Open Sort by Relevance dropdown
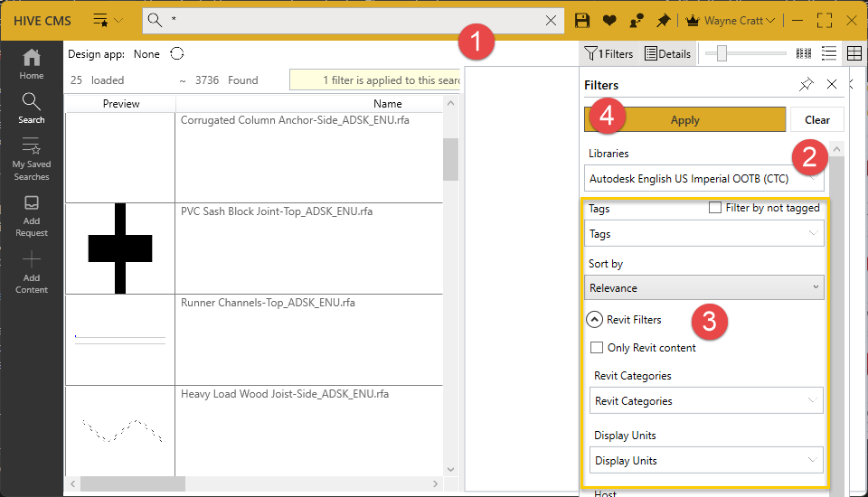 click(x=703, y=287)
